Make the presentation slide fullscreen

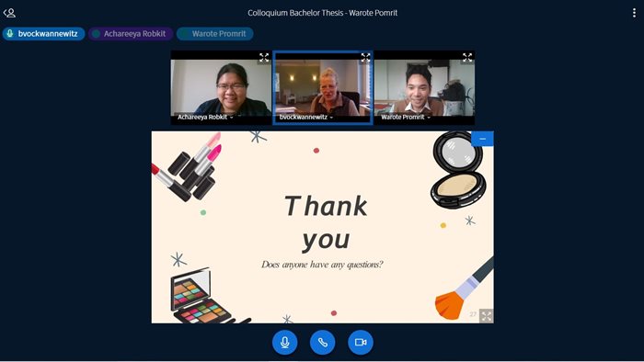click(487, 316)
